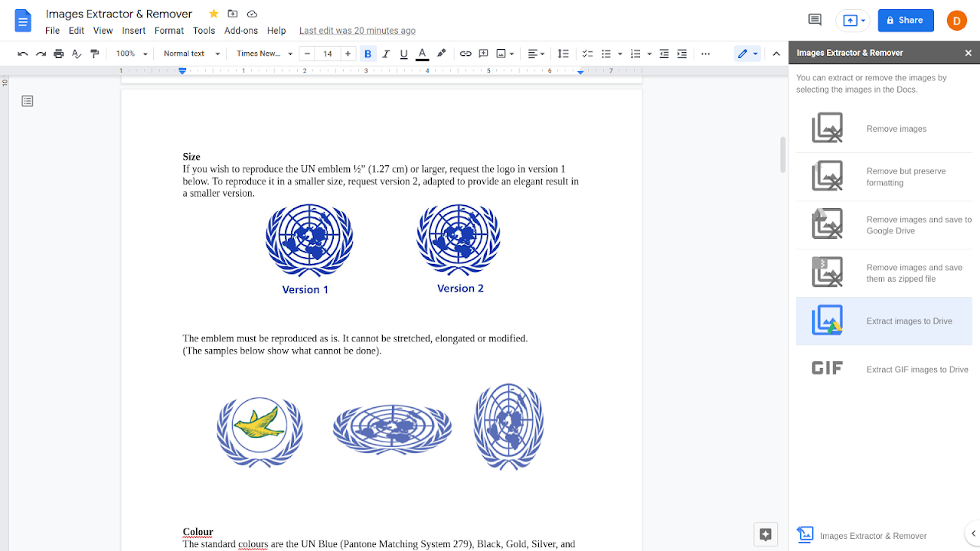Click the font size field showing 14

(x=328, y=54)
